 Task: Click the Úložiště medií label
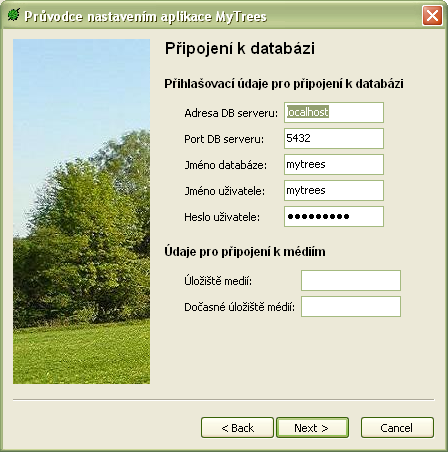click(218, 281)
